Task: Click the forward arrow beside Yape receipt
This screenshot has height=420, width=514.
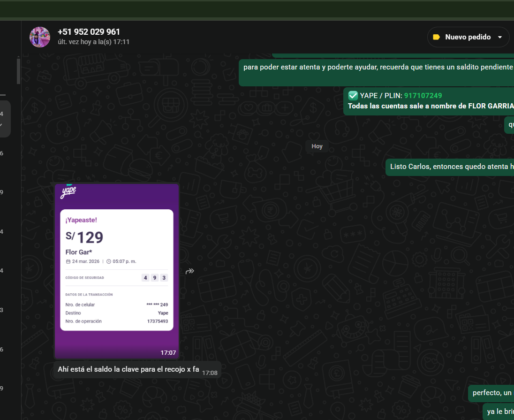Action: click(x=190, y=271)
